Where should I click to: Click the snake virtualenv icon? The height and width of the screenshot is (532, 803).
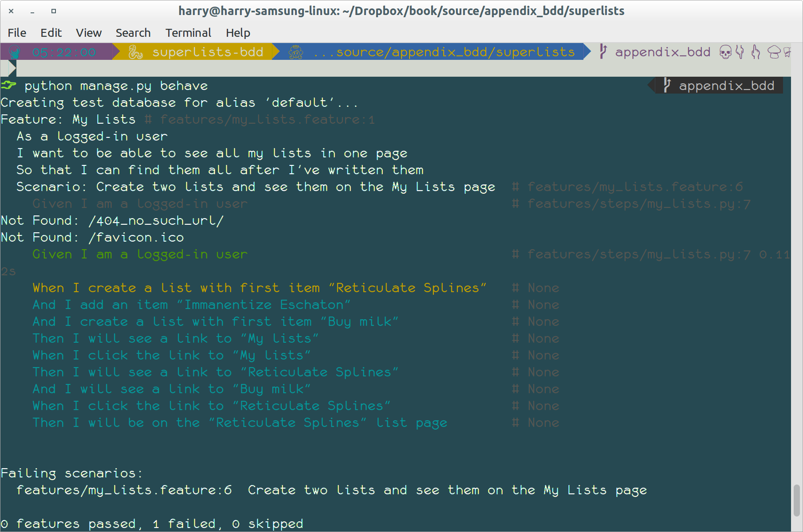point(135,52)
